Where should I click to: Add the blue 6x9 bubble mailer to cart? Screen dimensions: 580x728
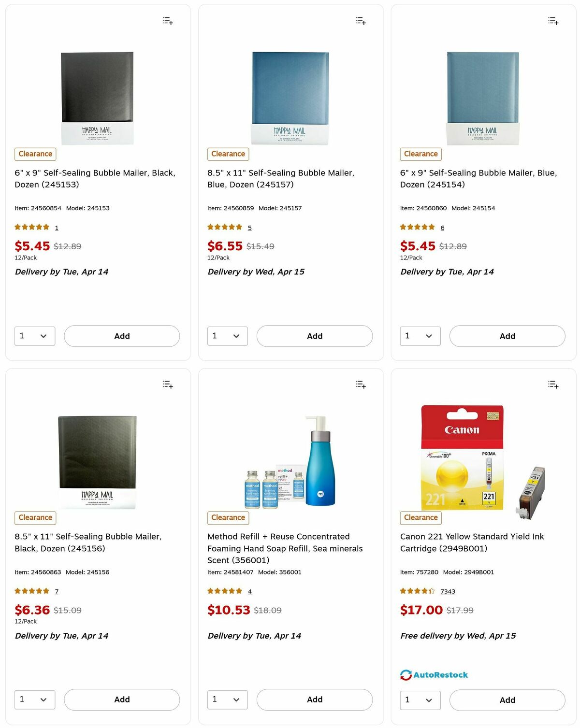pos(507,336)
